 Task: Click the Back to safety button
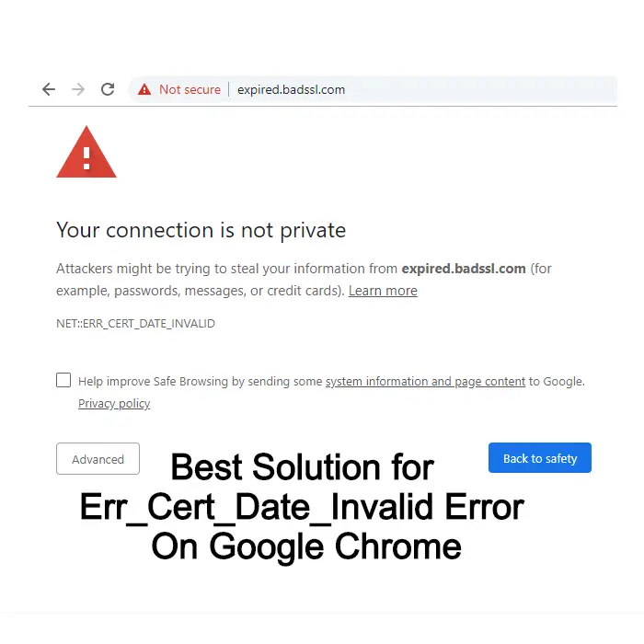click(x=540, y=458)
